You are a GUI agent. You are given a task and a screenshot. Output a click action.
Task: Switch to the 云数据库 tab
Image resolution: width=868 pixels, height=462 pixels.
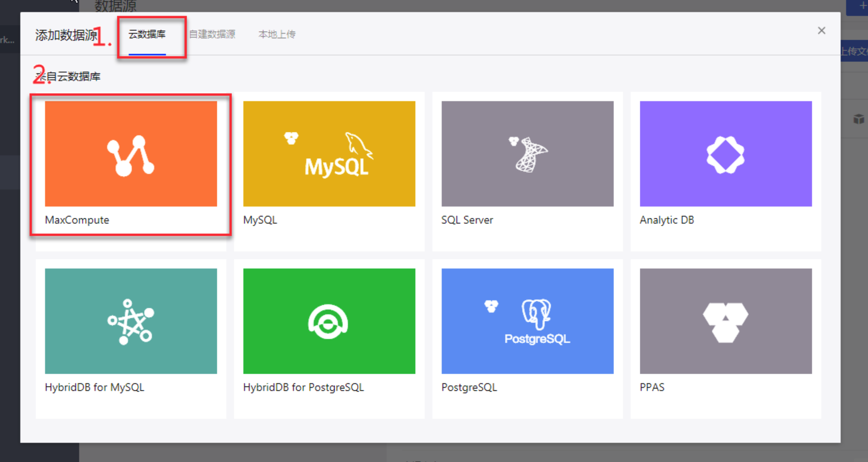click(x=147, y=34)
